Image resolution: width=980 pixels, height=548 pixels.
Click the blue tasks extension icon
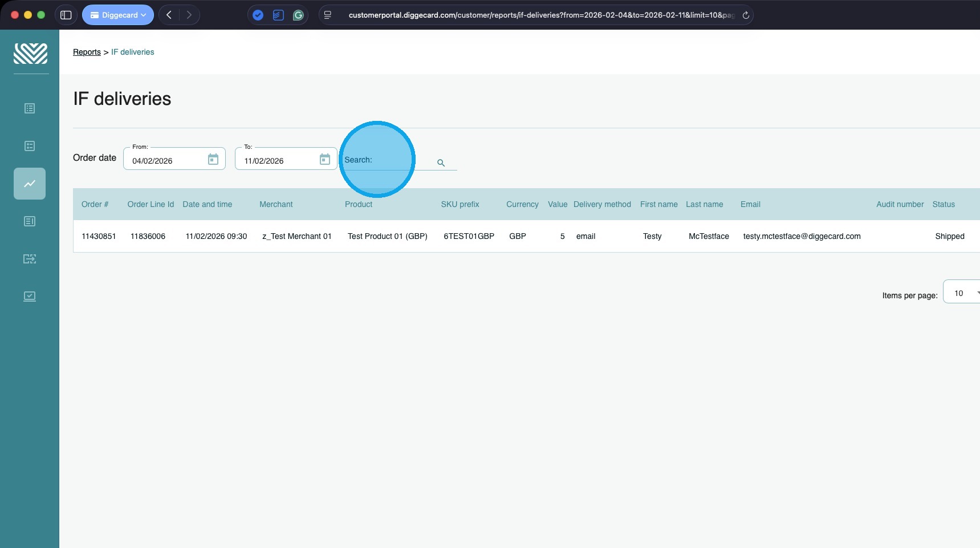pyautogui.click(x=278, y=15)
